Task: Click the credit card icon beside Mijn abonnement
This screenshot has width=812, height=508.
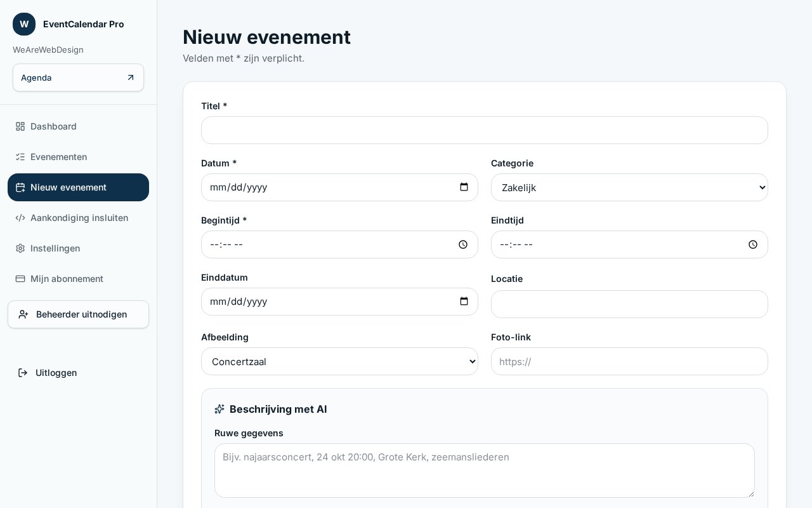Action: 20,279
